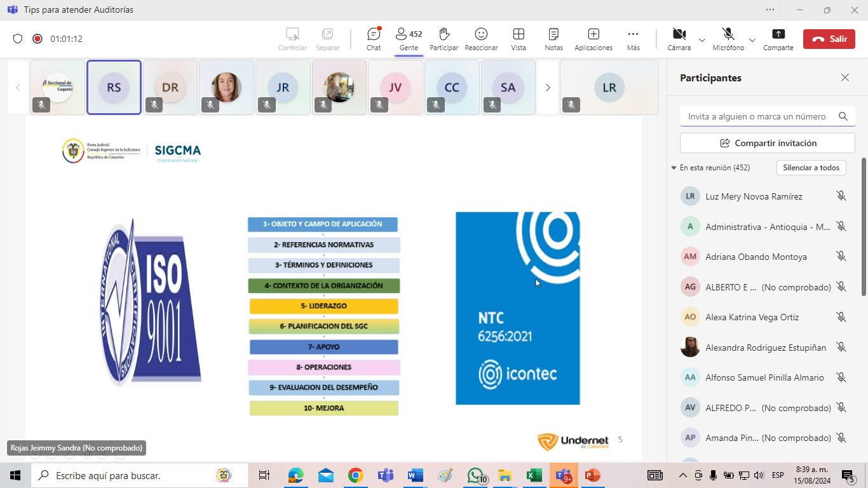The height and width of the screenshot is (488, 868).
Task: Open Microsoft Edge from taskbar
Action: tap(296, 475)
